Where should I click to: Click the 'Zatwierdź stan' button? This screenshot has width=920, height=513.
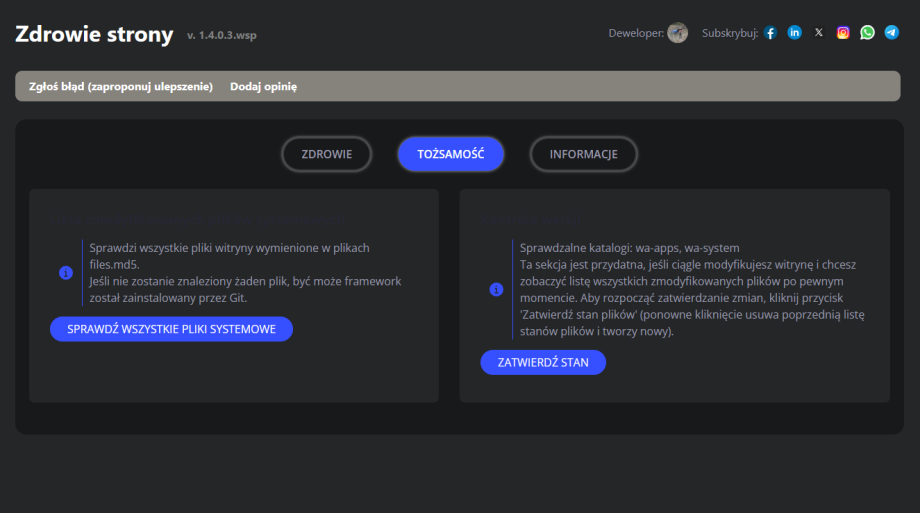tap(543, 362)
